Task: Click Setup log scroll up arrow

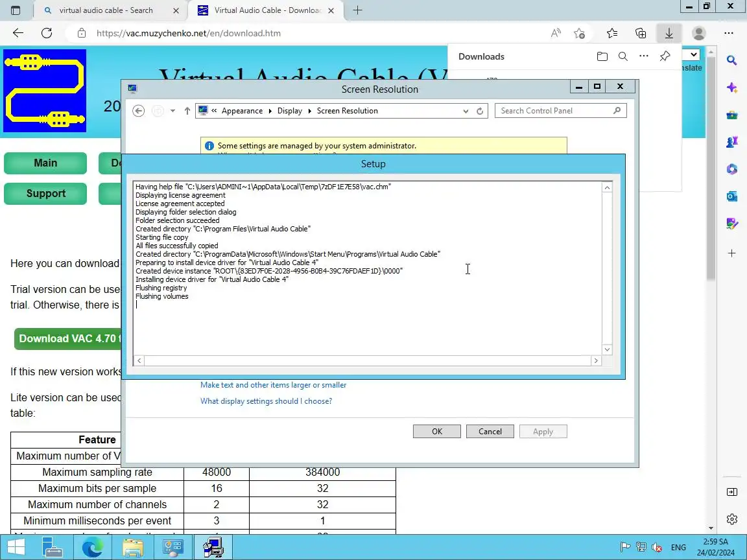Action: (607, 187)
